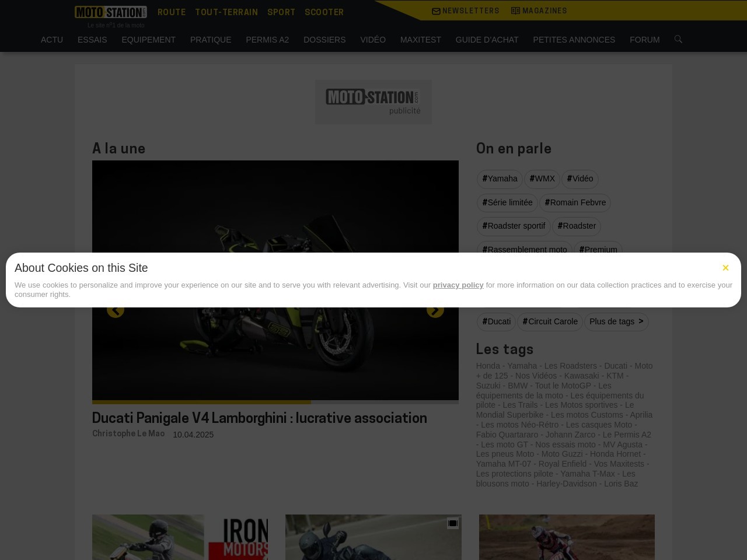Image resolution: width=747 pixels, height=560 pixels.
Task: Open the Tout le MotoGP tag link
Action: coord(563,386)
